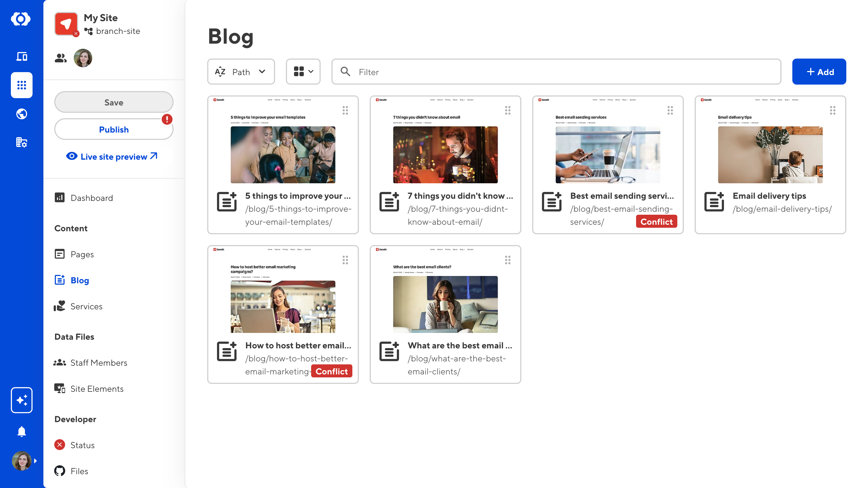
Task: Open Staff Members data file
Action: (x=98, y=363)
